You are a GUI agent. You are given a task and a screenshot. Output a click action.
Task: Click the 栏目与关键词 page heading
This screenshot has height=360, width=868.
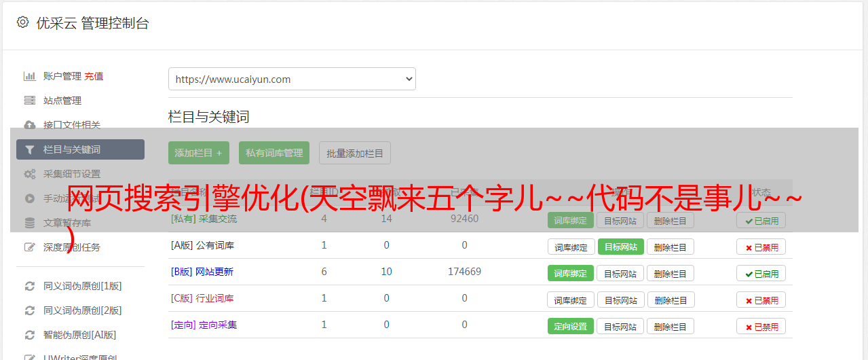tap(208, 117)
